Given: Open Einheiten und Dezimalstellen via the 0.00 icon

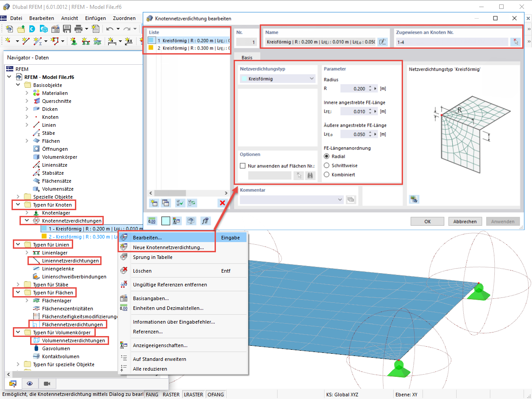Looking at the screenshot, I should 151,220.
